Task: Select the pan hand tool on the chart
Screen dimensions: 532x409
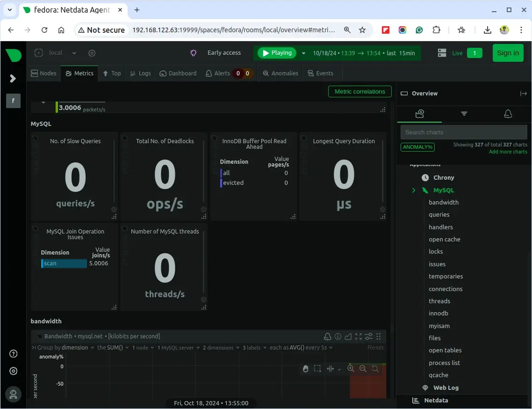Action: click(x=305, y=369)
